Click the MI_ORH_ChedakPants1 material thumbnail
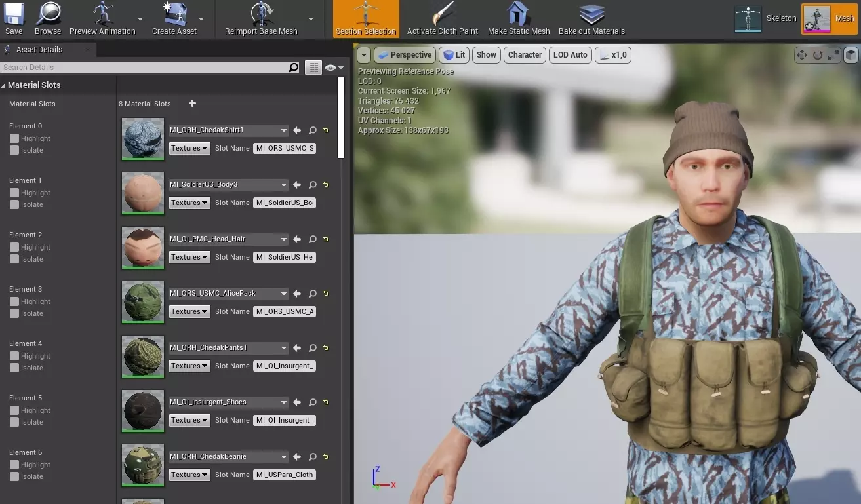 pyautogui.click(x=143, y=357)
